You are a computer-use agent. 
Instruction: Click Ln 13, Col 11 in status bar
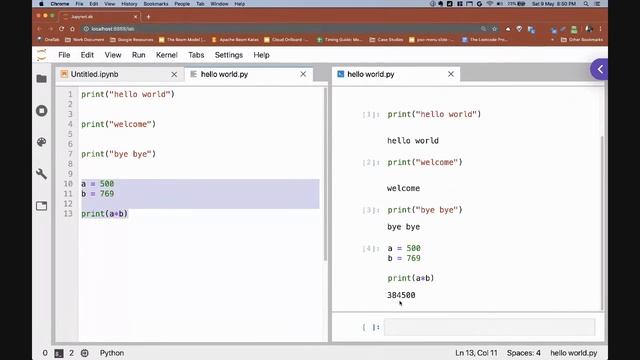(x=476, y=353)
